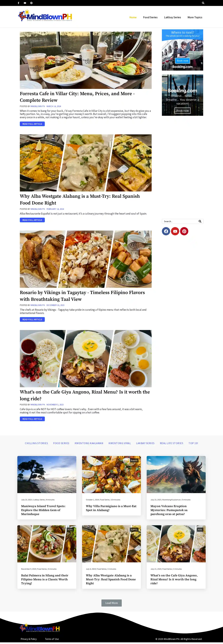Image resolution: width=223 pixels, height=644 pixels.
Task: Click the sidebar search magnifier button
Action: click(200, 221)
